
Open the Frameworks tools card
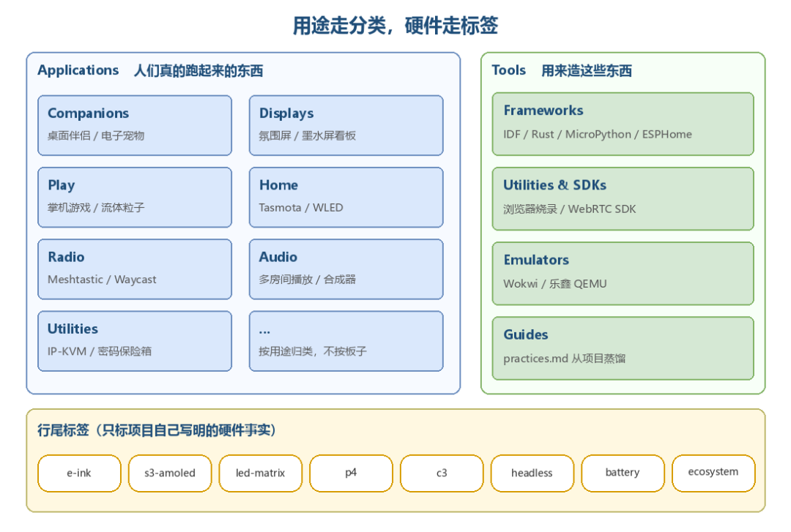623,124
